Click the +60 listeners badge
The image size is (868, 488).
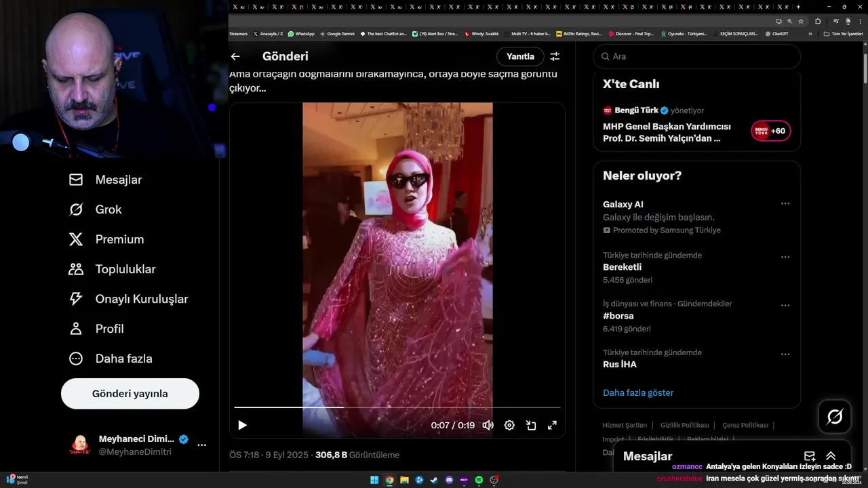coord(771,131)
